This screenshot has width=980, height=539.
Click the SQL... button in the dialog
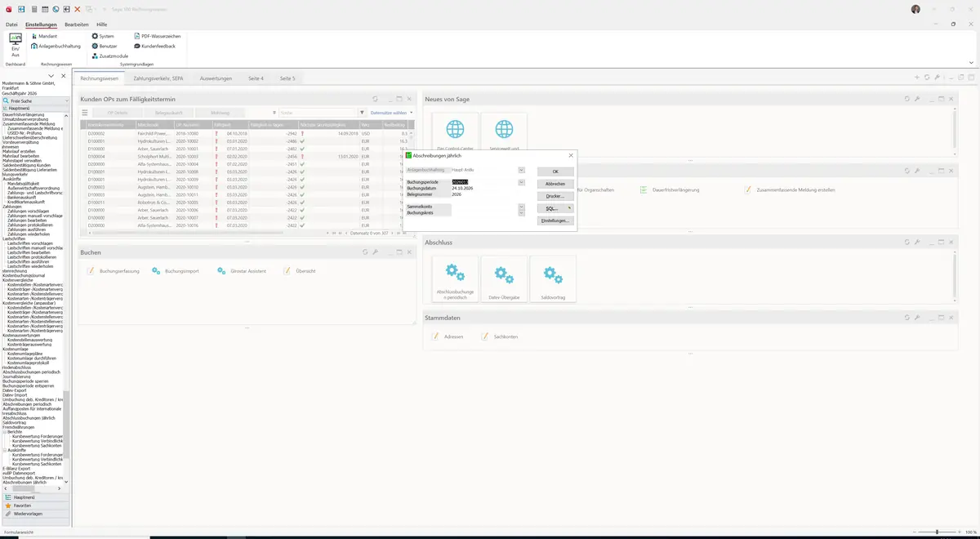[x=555, y=208]
